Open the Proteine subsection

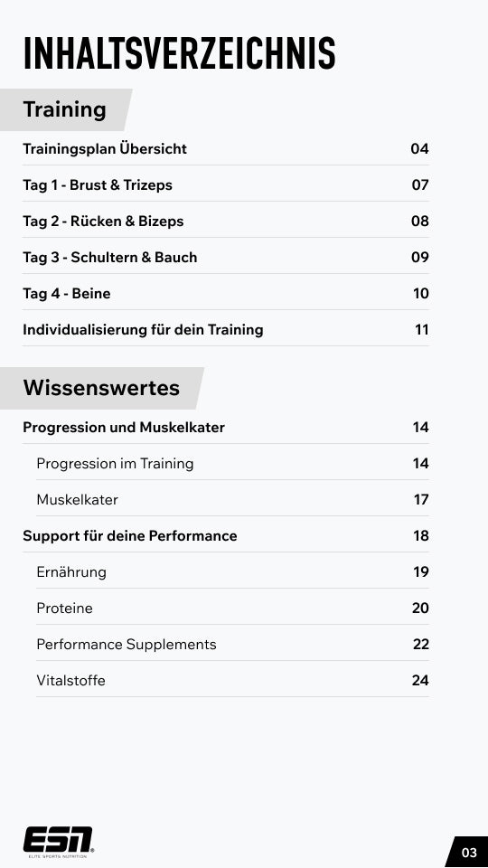click(x=232, y=609)
